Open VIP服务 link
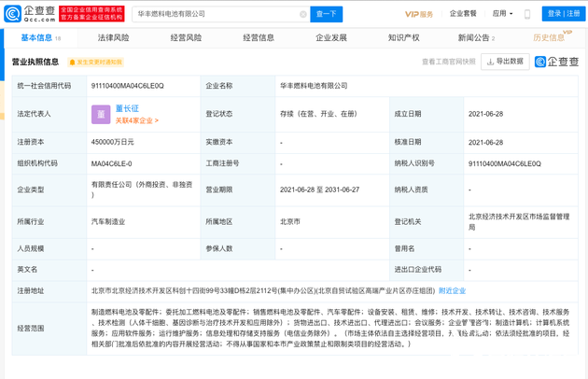Image resolution: width=588 pixels, height=379 pixels. click(x=419, y=14)
